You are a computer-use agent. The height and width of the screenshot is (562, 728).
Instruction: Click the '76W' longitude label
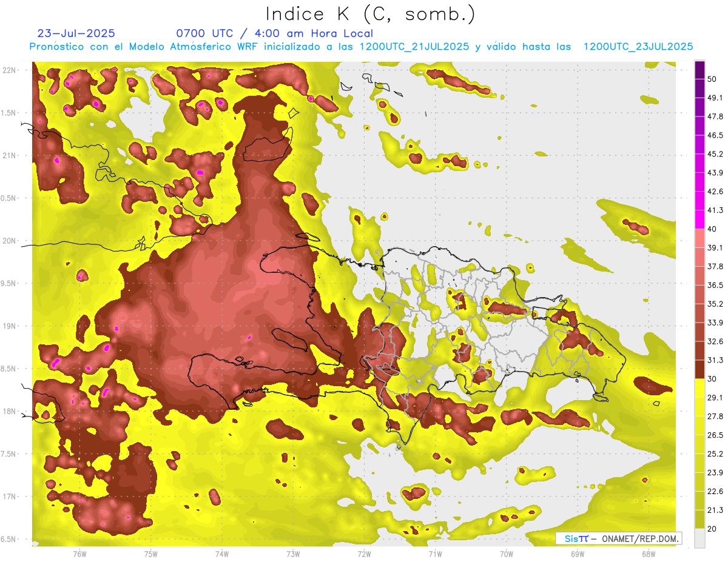79,554
